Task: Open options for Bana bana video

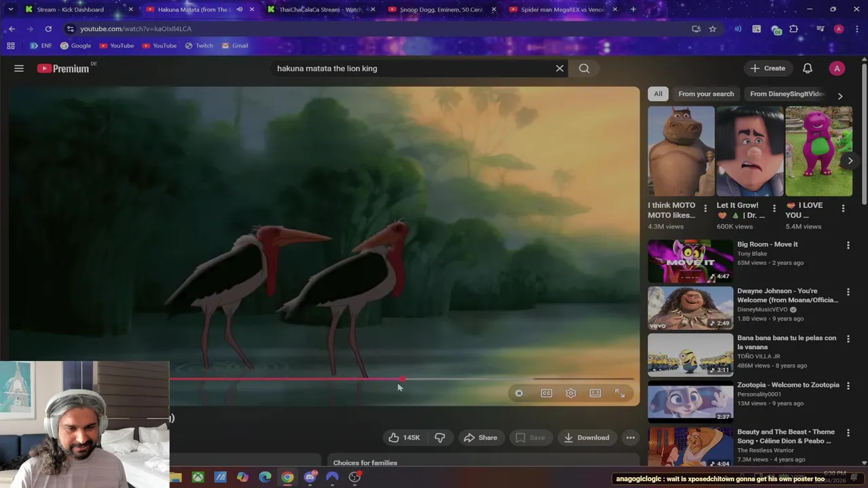Action: [848, 339]
